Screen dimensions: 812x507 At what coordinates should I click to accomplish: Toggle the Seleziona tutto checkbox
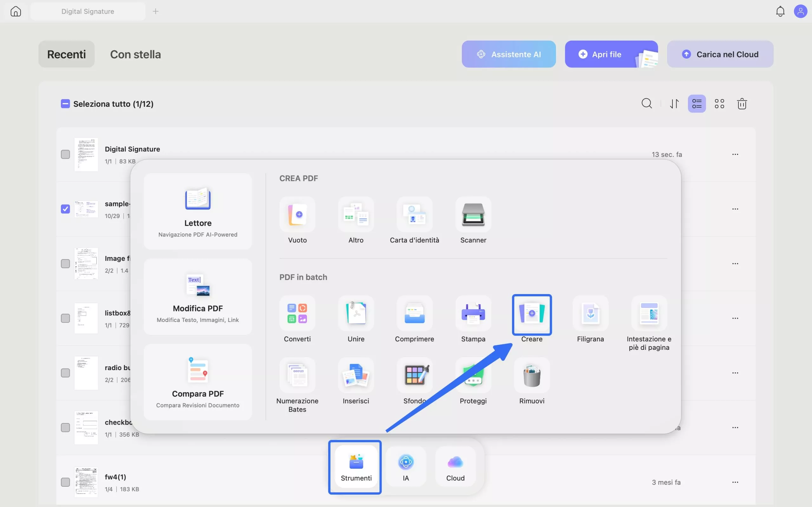point(65,104)
